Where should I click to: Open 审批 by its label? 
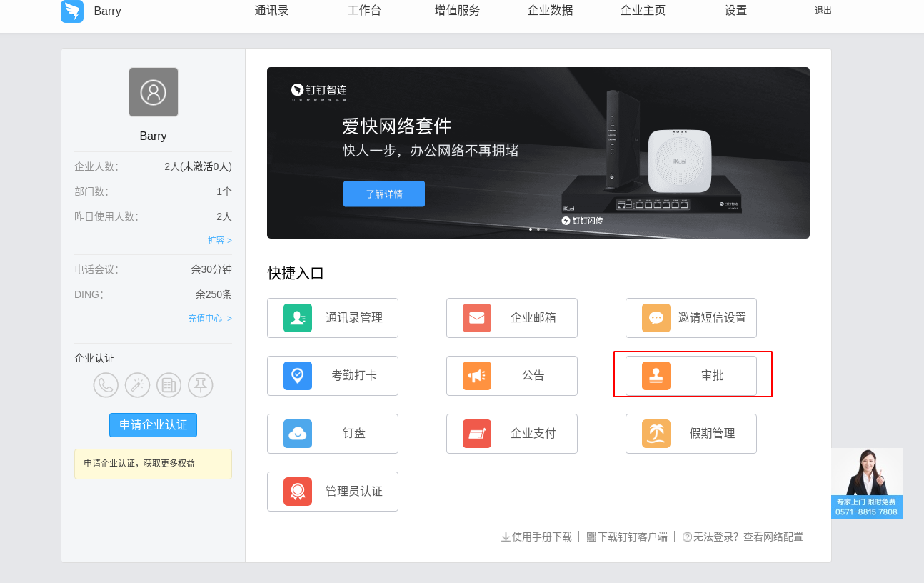click(x=713, y=376)
